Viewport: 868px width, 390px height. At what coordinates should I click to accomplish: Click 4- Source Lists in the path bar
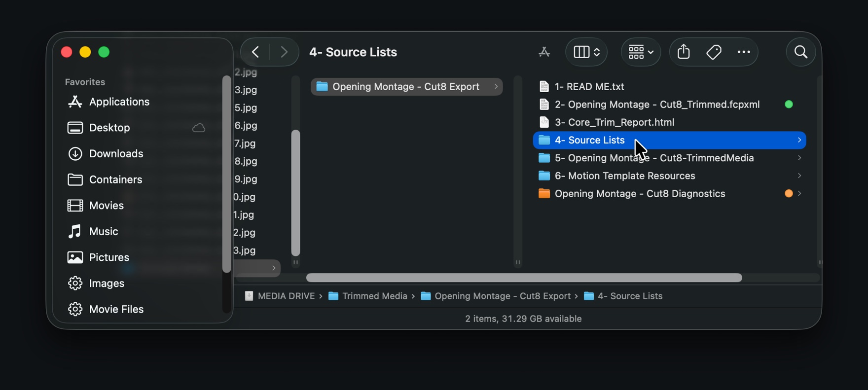(x=623, y=296)
